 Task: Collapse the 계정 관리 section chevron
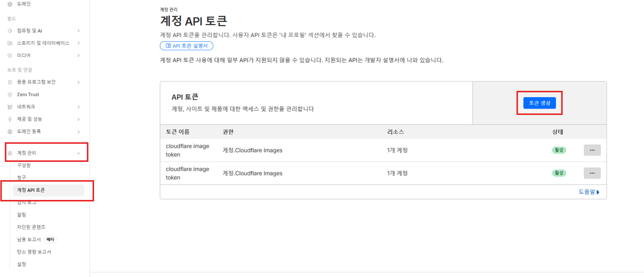pyautogui.click(x=78, y=153)
